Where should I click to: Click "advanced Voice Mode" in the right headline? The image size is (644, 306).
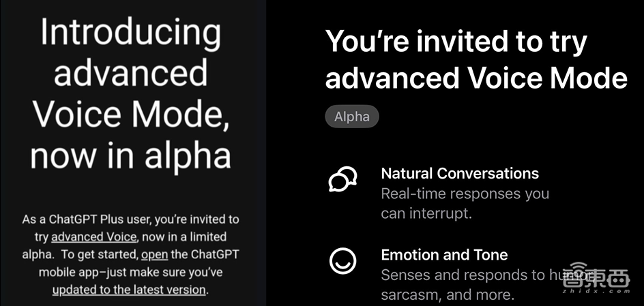point(476,78)
